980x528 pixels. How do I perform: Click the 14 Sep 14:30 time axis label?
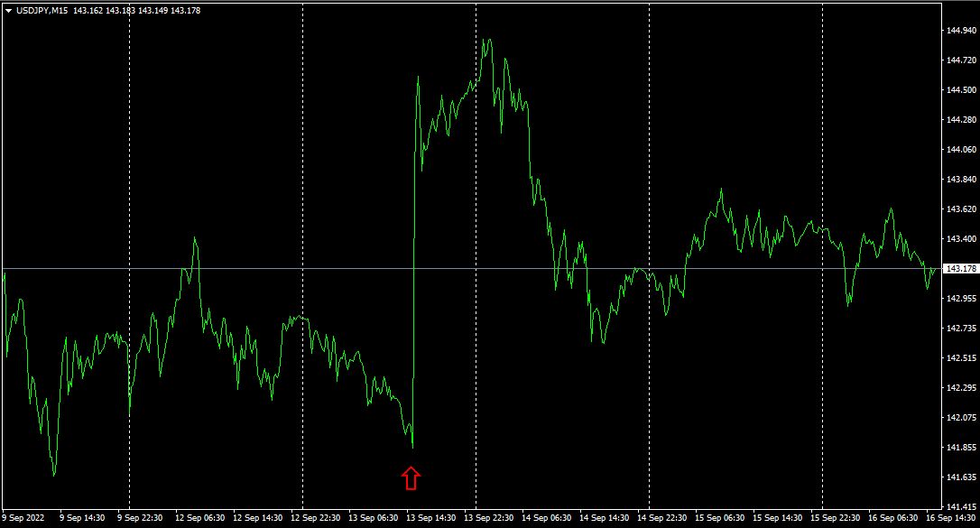point(604,518)
